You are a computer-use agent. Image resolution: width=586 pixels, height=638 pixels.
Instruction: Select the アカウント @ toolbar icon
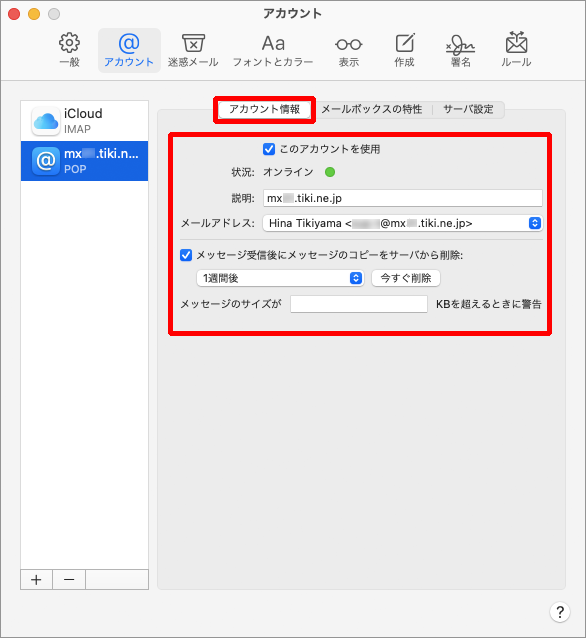[129, 43]
